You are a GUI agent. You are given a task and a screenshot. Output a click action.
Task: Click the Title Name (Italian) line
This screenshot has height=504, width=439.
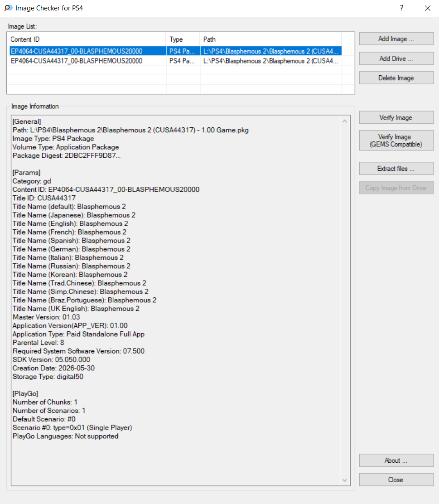(x=68, y=258)
